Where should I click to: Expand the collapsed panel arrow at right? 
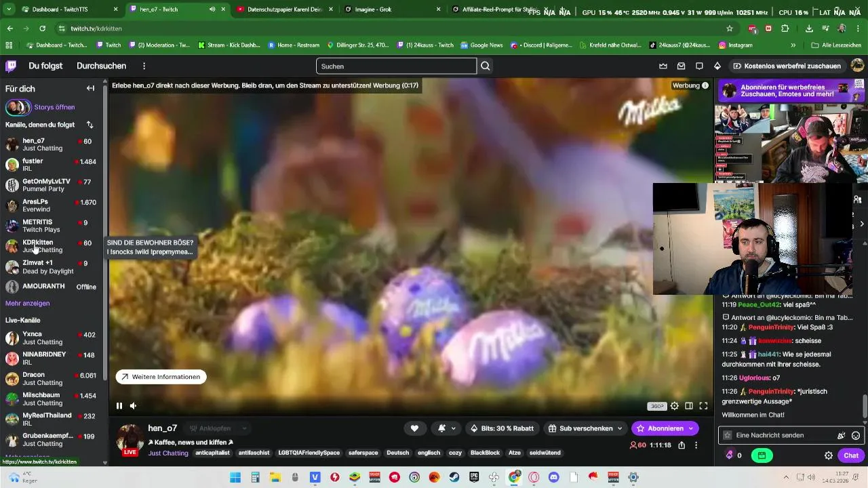[x=862, y=224]
